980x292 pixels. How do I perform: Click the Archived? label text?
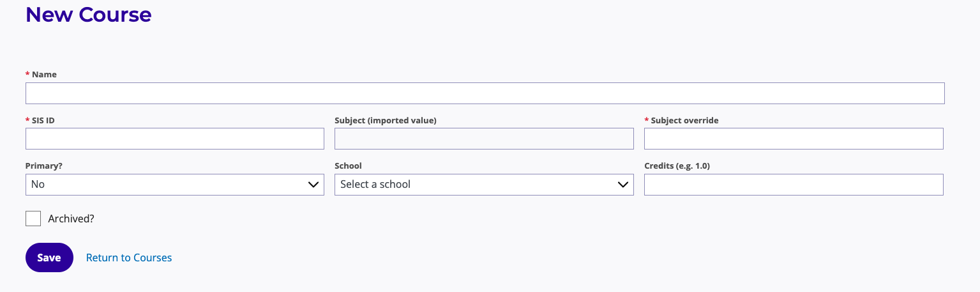click(72, 219)
